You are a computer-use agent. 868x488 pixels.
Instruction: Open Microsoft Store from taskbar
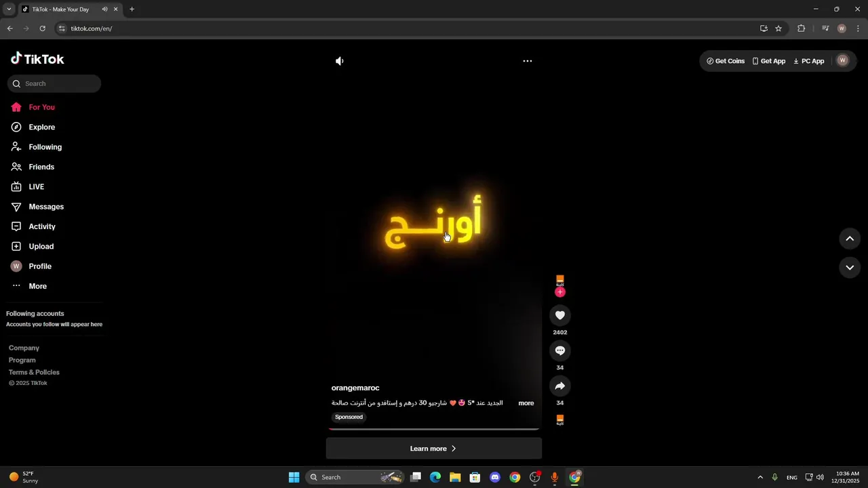475,477
